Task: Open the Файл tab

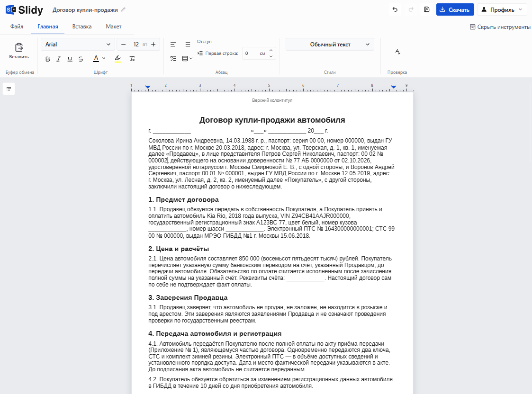Action: tap(17, 27)
